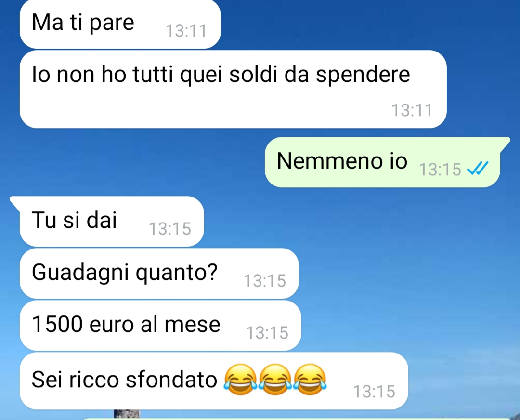
Task: Click the blue double-check read receipt icon
Action: 478,168
